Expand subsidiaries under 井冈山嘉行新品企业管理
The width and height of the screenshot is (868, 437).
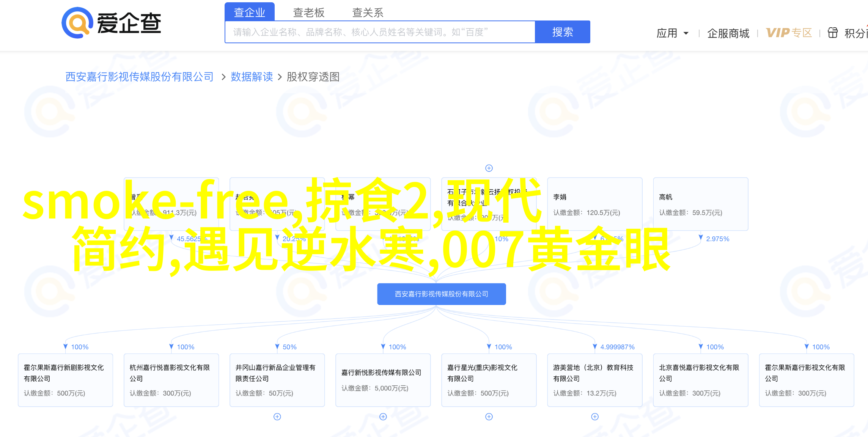(x=277, y=417)
